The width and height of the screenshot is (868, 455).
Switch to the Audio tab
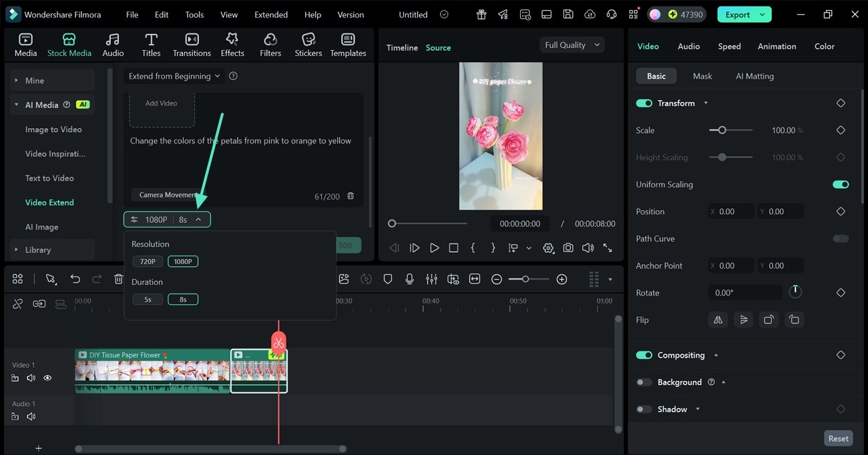pyautogui.click(x=688, y=46)
